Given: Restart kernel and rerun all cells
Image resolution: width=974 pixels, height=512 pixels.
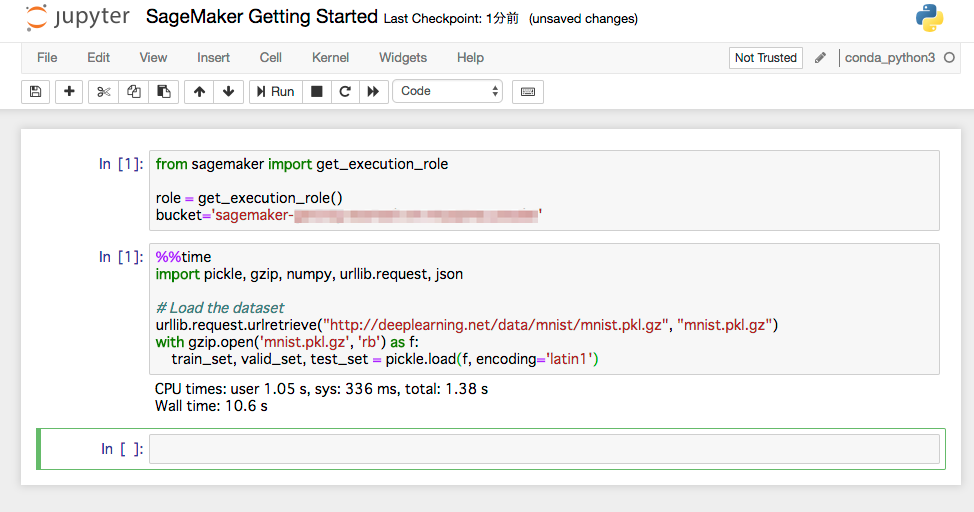Looking at the screenshot, I should coord(373,91).
